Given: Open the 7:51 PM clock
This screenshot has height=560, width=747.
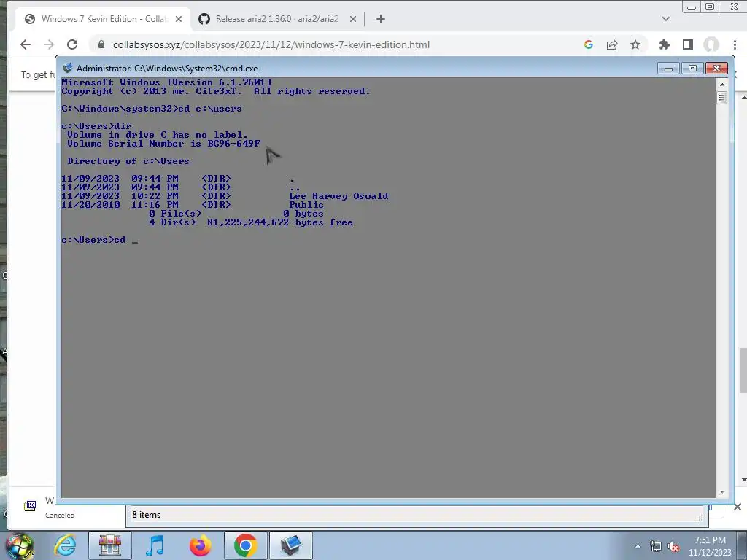Looking at the screenshot, I should coord(710,545).
